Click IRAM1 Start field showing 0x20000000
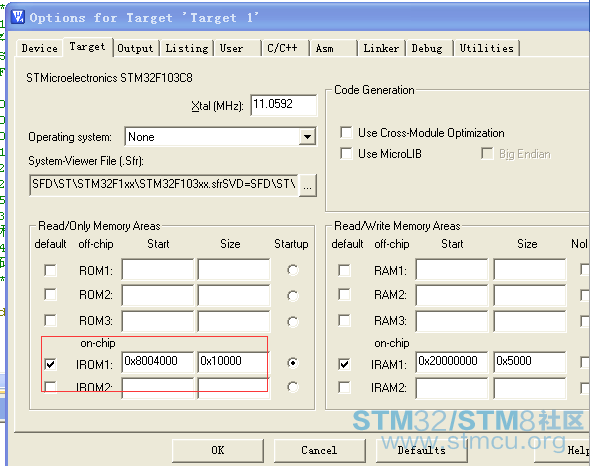This screenshot has height=466, width=590. (x=452, y=362)
